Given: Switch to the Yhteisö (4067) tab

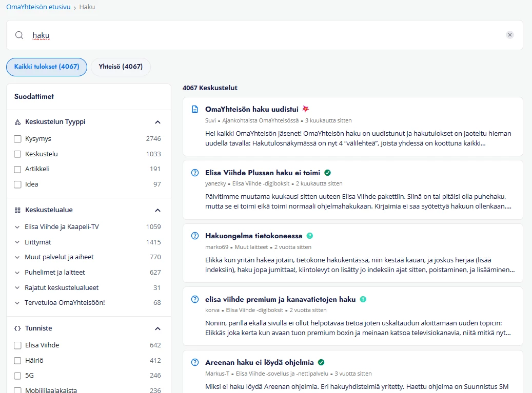Looking at the screenshot, I should coord(121,67).
